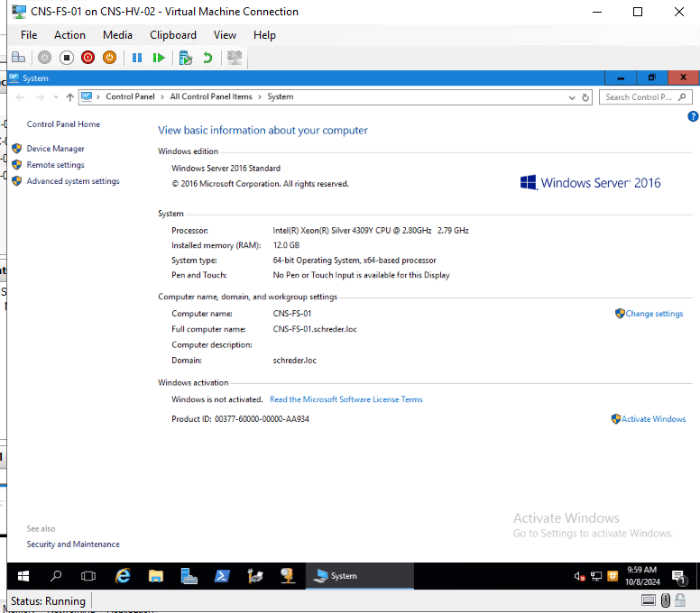Click the domain value schreder.loc

coord(294,361)
